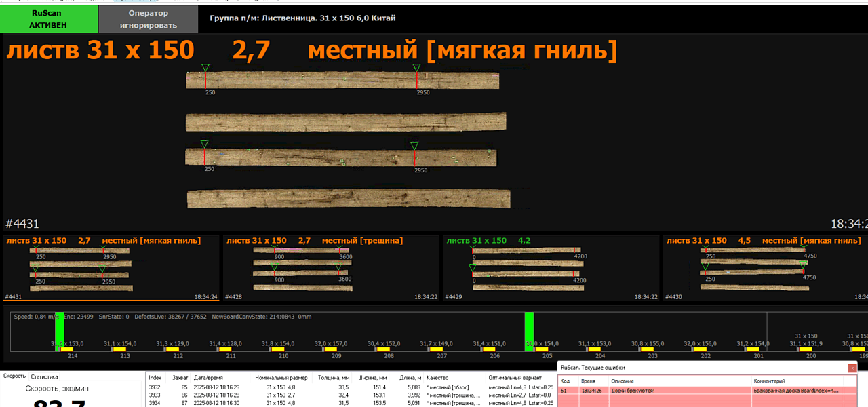The image size is (868, 407).
Task: Select the bottom large board scan image
Action: [x=349, y=199]
